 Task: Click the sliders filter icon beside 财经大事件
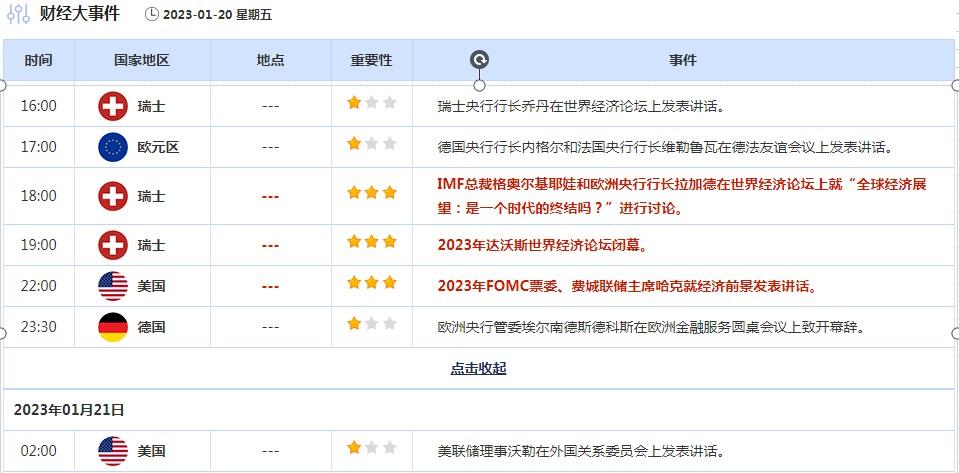(x=17, y=14)
